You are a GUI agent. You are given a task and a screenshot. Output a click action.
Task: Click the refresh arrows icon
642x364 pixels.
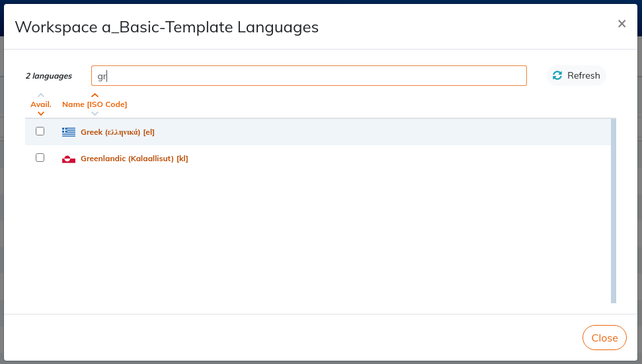(x=557, y=76)
